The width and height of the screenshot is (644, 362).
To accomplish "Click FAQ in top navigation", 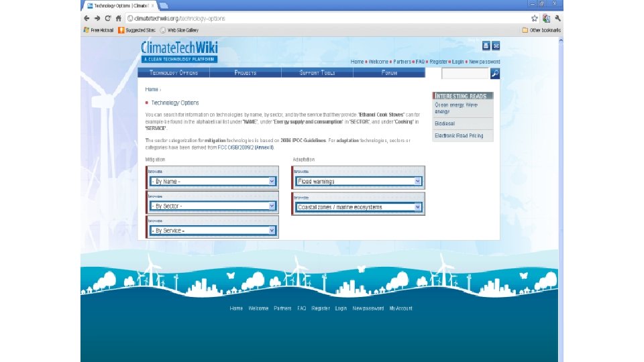I will 420,62.
